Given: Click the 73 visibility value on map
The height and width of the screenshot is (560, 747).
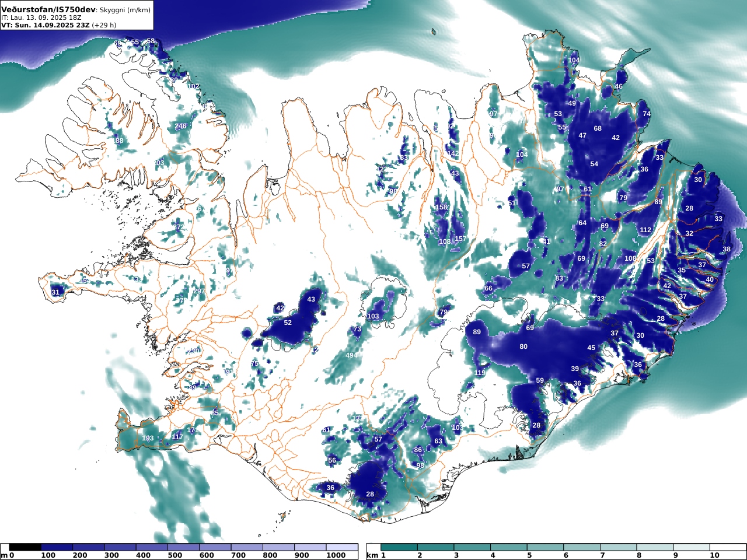Looking at the screenshot, I should coord(357,330).
